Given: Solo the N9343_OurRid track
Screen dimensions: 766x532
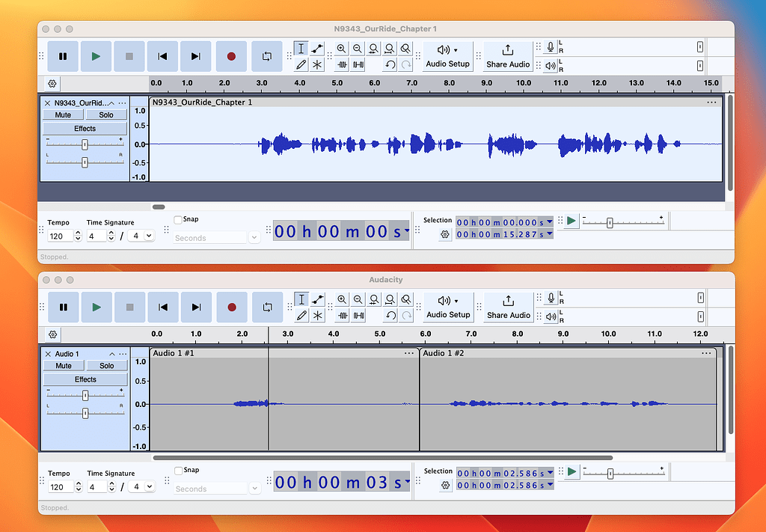Looking at the screenshot, I should click(x=106, y=114).
